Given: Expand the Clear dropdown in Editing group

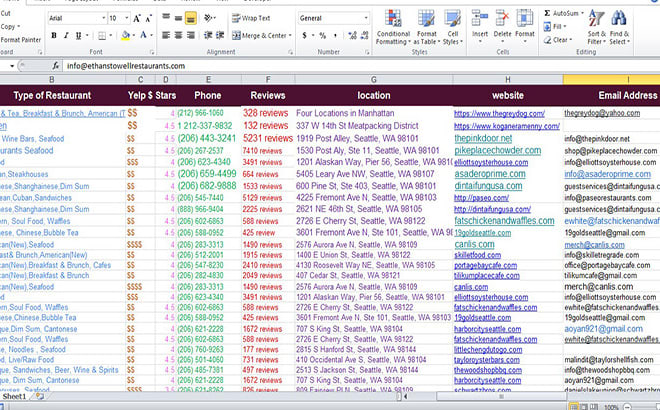Looking at the screenshot, I should tap(571, 40).
